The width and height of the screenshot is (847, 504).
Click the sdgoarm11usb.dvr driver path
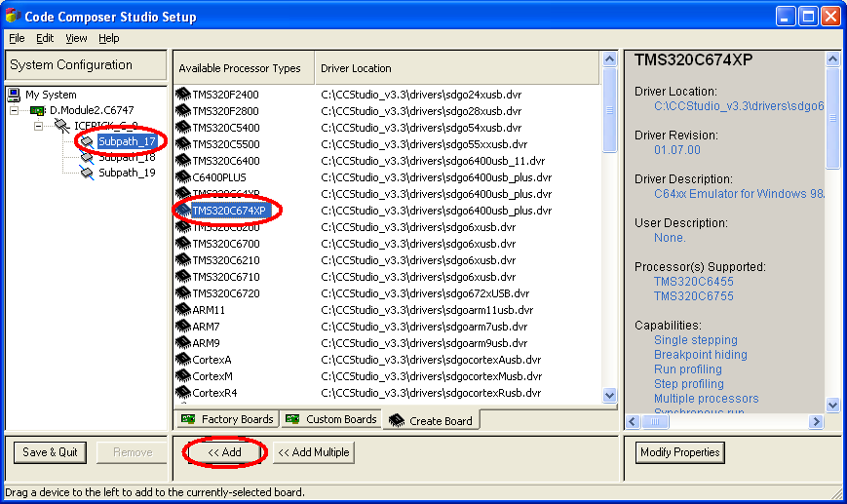(x=427, y=310)
